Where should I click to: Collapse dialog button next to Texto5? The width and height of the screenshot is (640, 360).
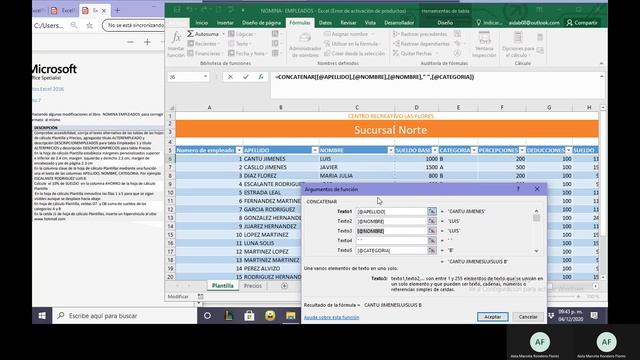point(431,251)
